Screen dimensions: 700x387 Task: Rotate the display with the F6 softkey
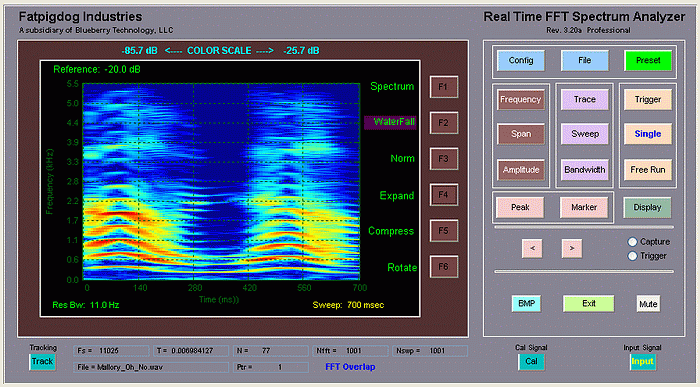443,266
